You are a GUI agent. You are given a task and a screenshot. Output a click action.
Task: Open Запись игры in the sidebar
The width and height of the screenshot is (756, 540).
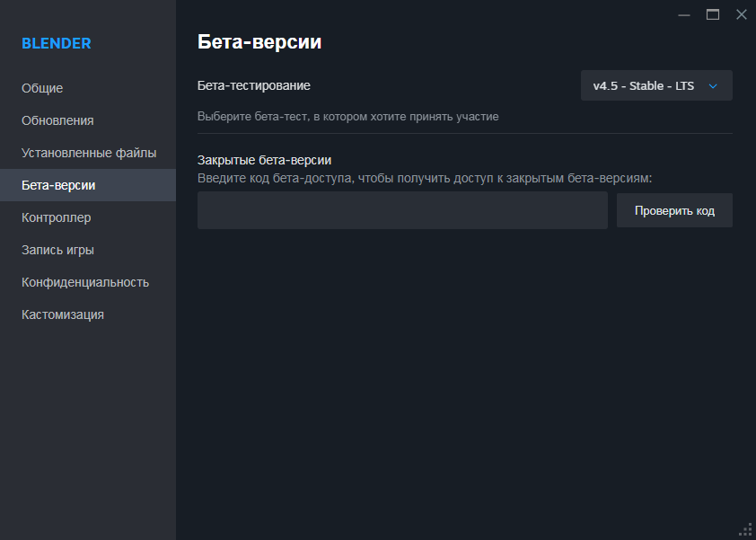[57, 250]
